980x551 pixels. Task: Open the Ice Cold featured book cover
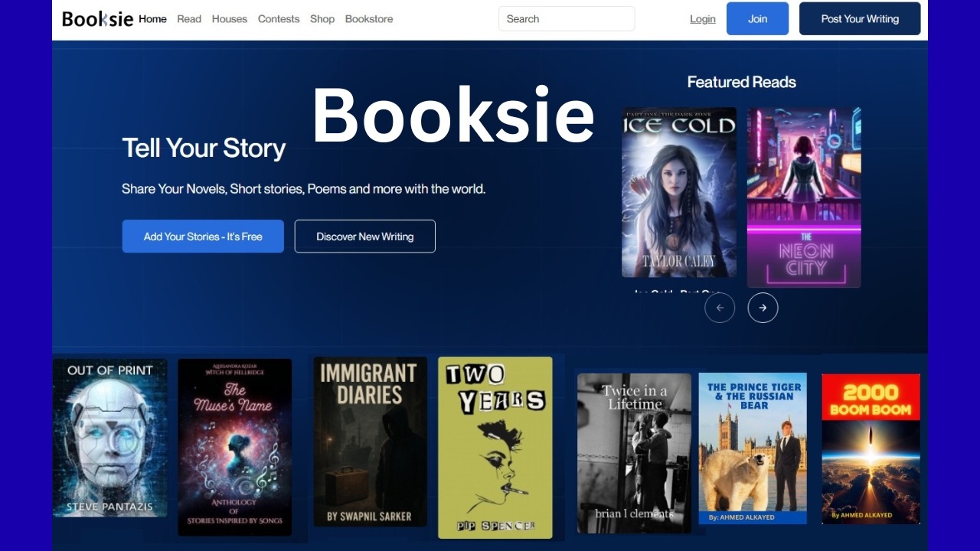coord(679,192)
